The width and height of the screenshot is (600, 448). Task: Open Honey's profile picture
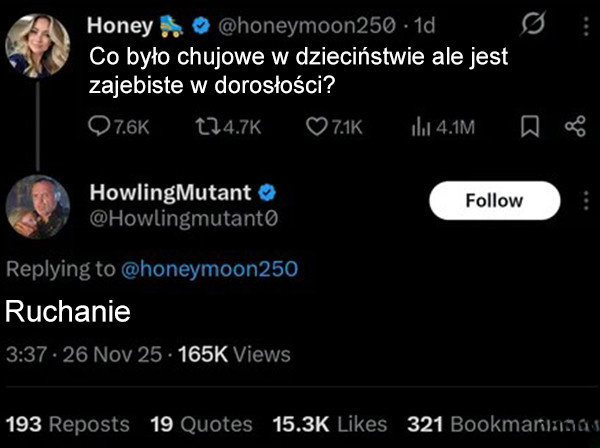(x=38, y=44)
